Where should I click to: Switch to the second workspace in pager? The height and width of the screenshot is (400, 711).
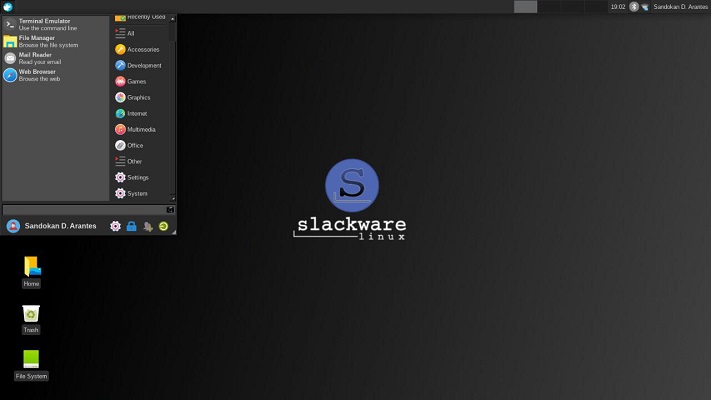pos(549,7)
